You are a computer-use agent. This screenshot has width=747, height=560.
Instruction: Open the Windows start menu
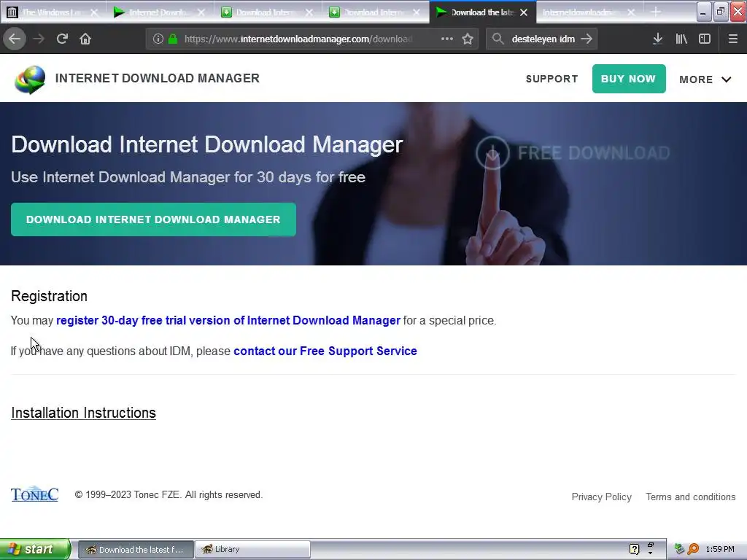coord(35,549)
